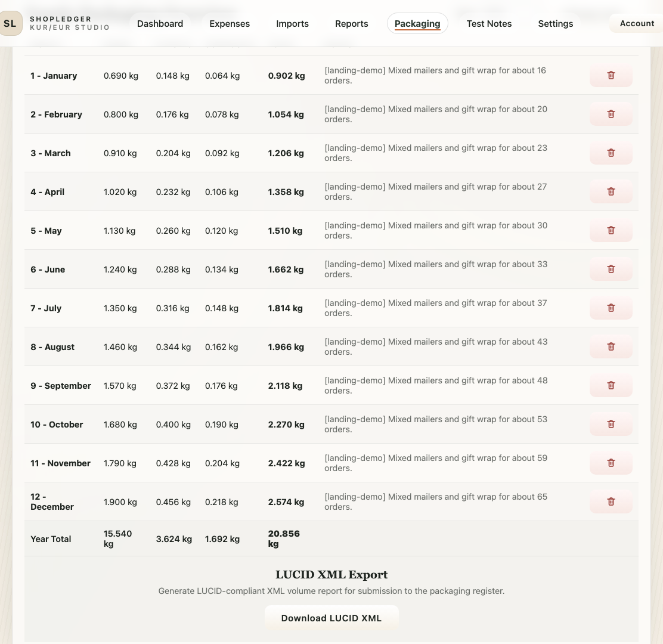Delete the October packaging entry

pos(611,424)
